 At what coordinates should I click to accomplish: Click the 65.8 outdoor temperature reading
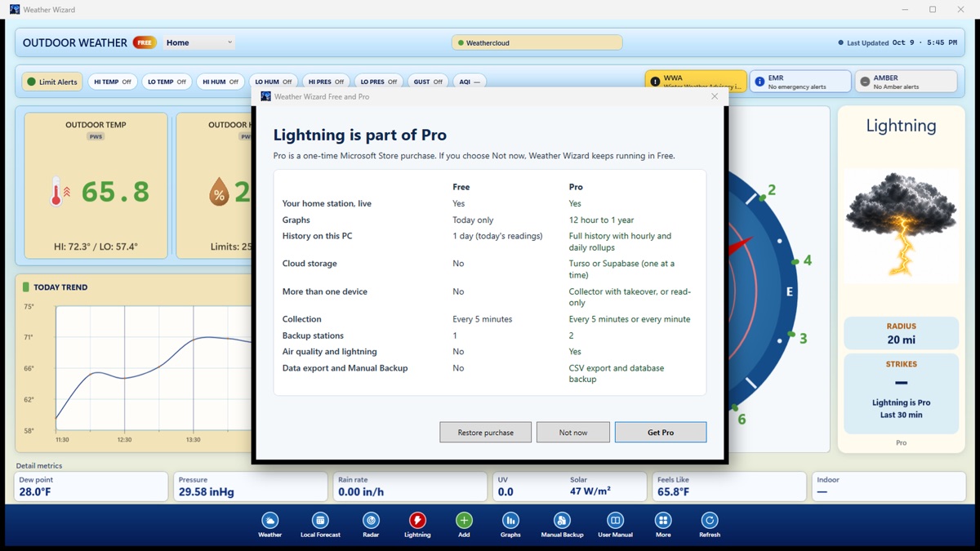click(x=115, y=192)
